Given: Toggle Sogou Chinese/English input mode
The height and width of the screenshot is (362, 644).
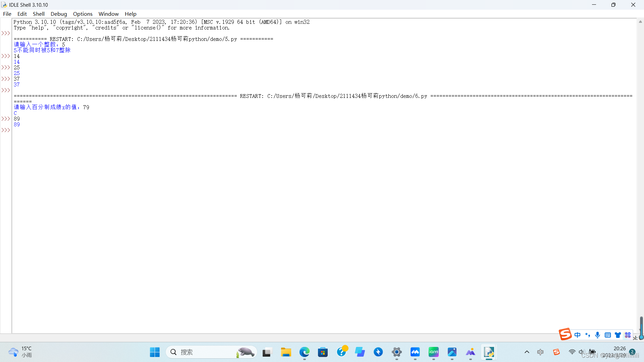Looking at the screenshot, I should [577, 335].
